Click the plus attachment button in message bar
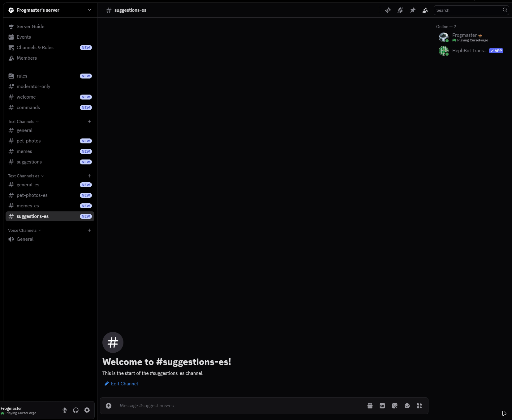 (109, 406)
